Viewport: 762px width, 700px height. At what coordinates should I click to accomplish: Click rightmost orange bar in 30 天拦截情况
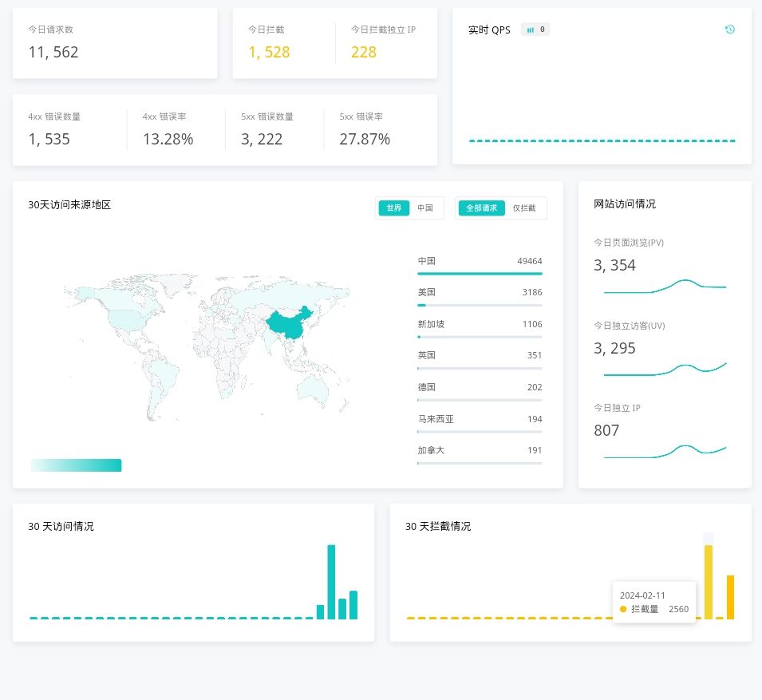(730, 597)
